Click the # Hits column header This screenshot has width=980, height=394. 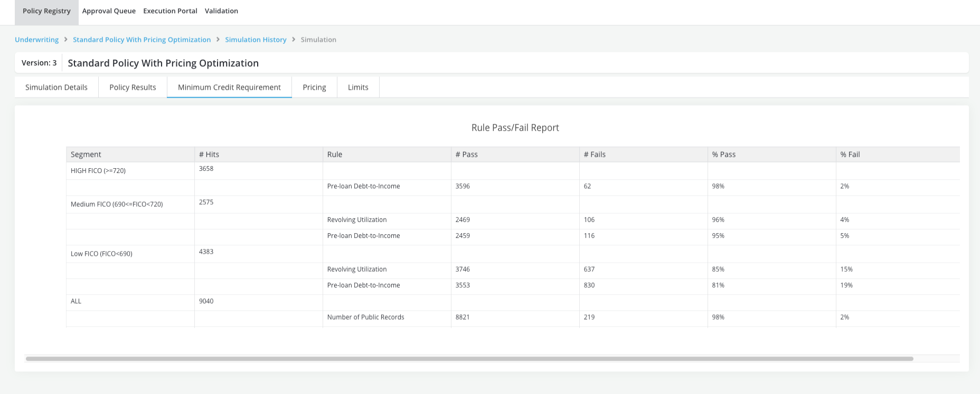[x=209, y=155]
